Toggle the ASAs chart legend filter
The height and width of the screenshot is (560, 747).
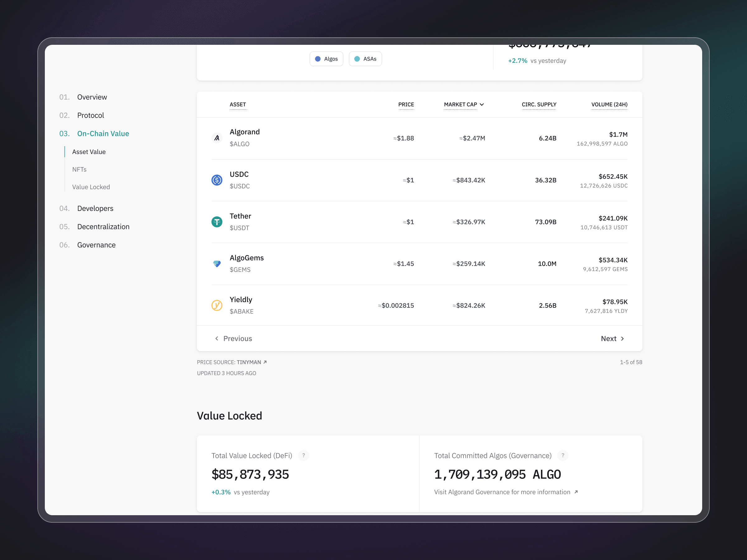[365, 59]
